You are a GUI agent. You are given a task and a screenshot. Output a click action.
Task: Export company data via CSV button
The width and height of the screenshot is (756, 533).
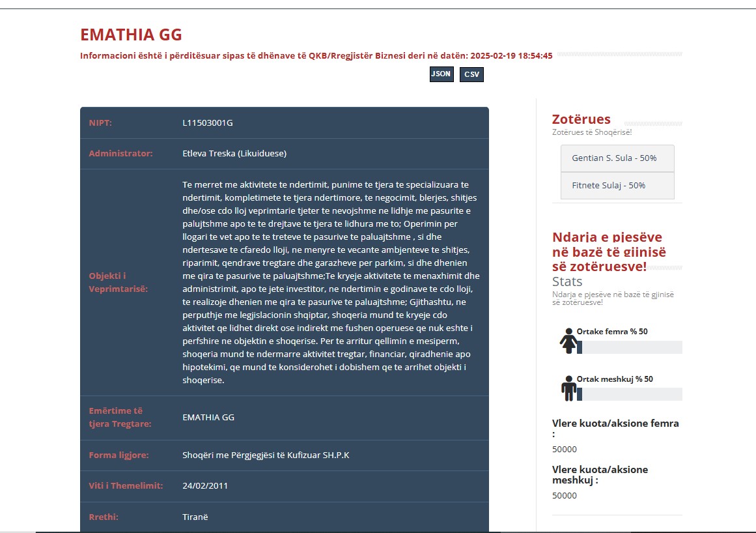click(x=471, y=74)
